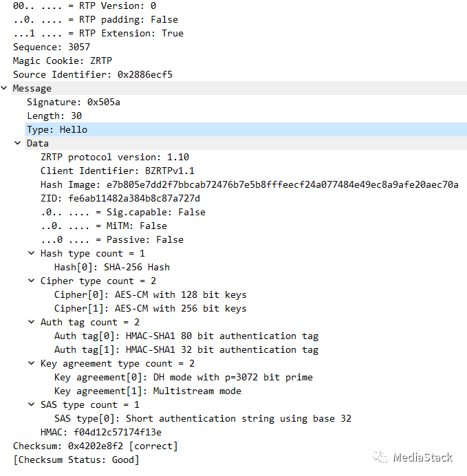
Task: Collapse Hash type count section
Action: [x=32, y=254]
